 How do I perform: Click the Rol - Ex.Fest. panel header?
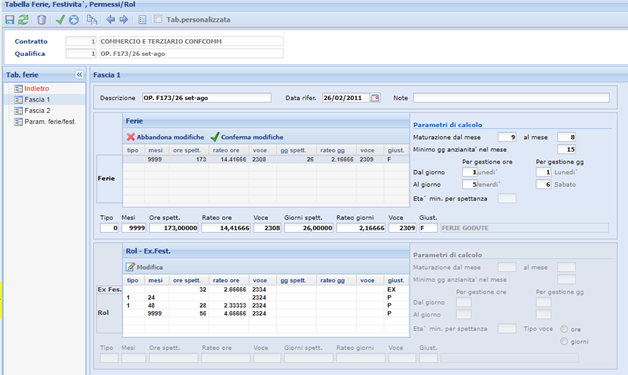266,251
